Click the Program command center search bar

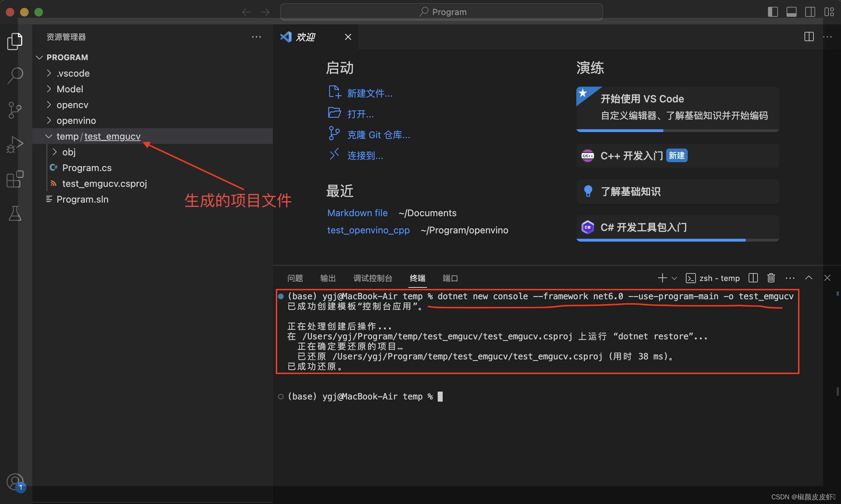click(441, 11)
